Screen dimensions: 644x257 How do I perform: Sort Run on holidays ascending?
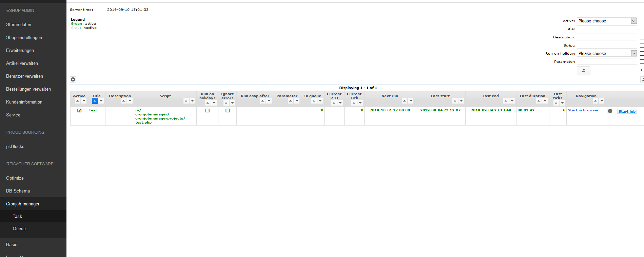(x=208, y=103)
